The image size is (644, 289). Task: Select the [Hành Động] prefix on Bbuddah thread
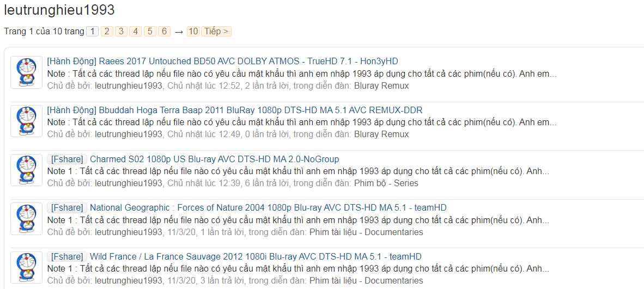pos(72,110)
